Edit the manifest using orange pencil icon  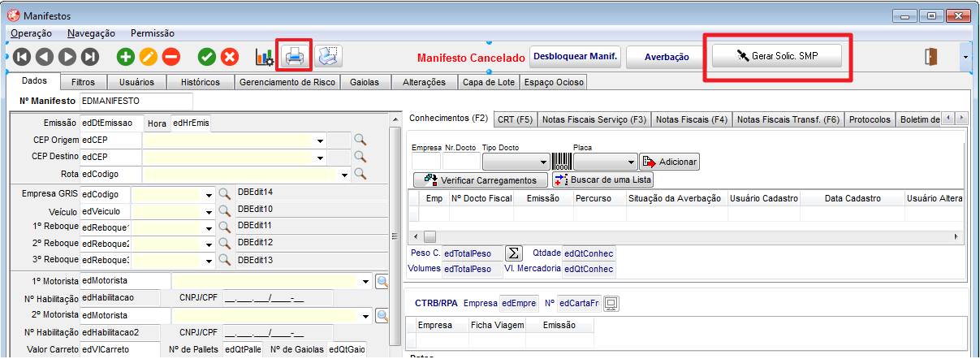pyautogui.click(x=148, y=57)
